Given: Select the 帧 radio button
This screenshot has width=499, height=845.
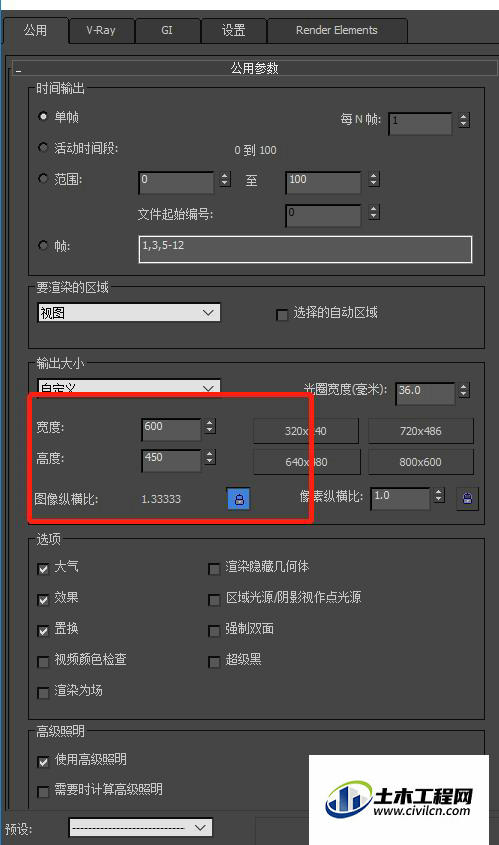Looking at the screenshot, I should point(43,246).
